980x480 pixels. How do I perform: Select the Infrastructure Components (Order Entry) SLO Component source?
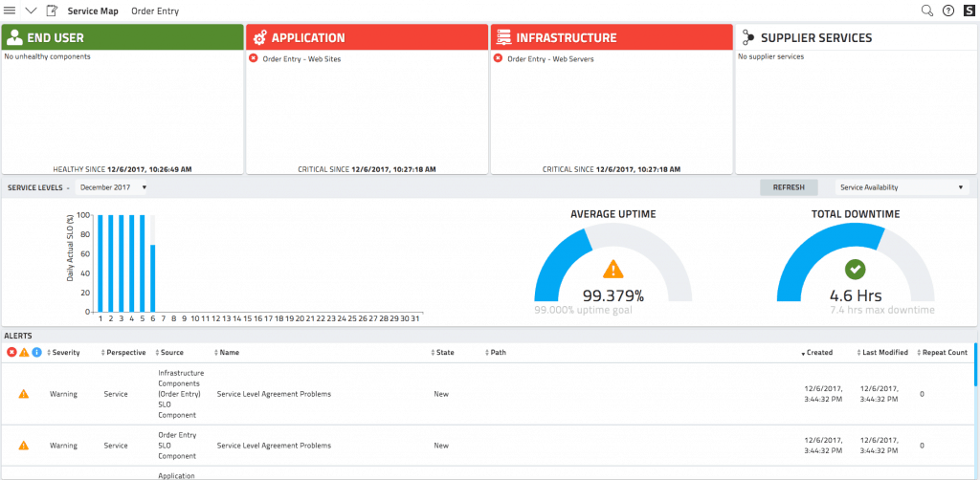tap(181, 394)
